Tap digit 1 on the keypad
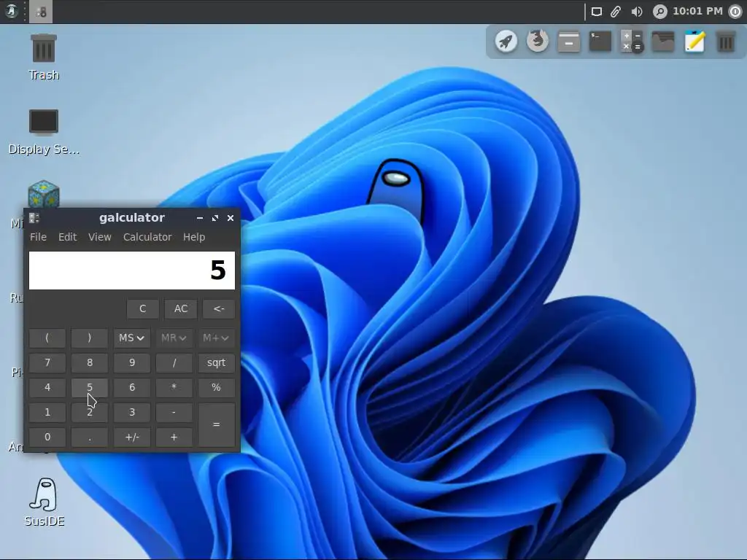The width and height of the screenshot is (747, 560). click(47, 413)
